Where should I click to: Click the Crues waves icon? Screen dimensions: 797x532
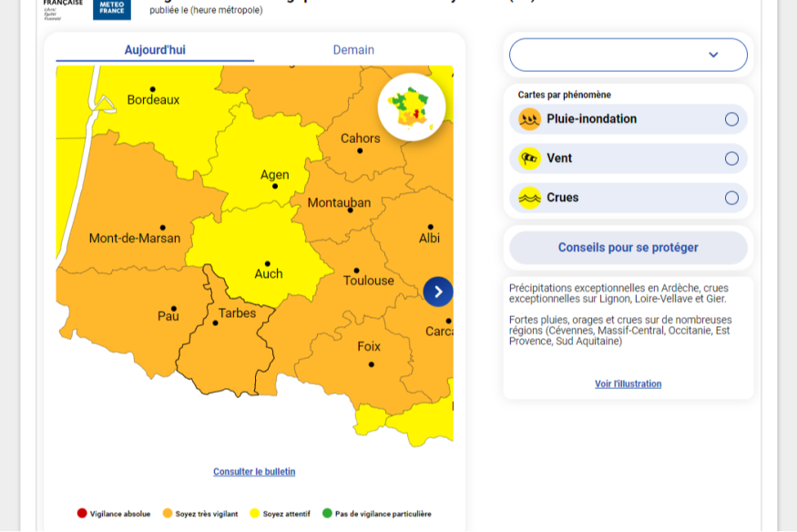(x=529, y=198)
